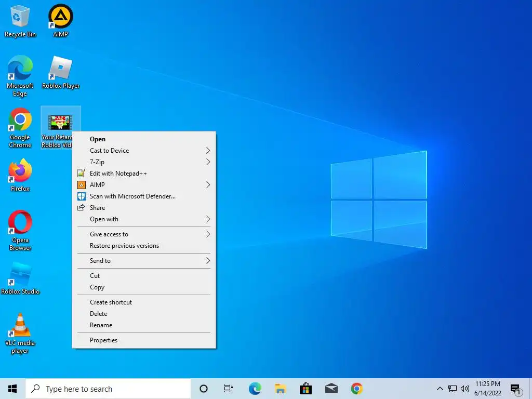Viewport: 532px width, 399px height.
Task: Choose Restore previous versions
Action: pyautogui.click(x=144, y=246)
